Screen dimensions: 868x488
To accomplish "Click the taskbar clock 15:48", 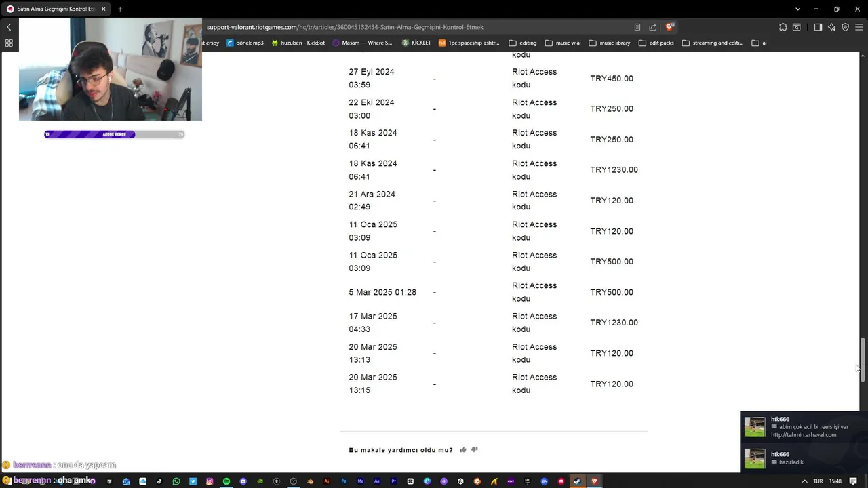I will tap(835, 481).
